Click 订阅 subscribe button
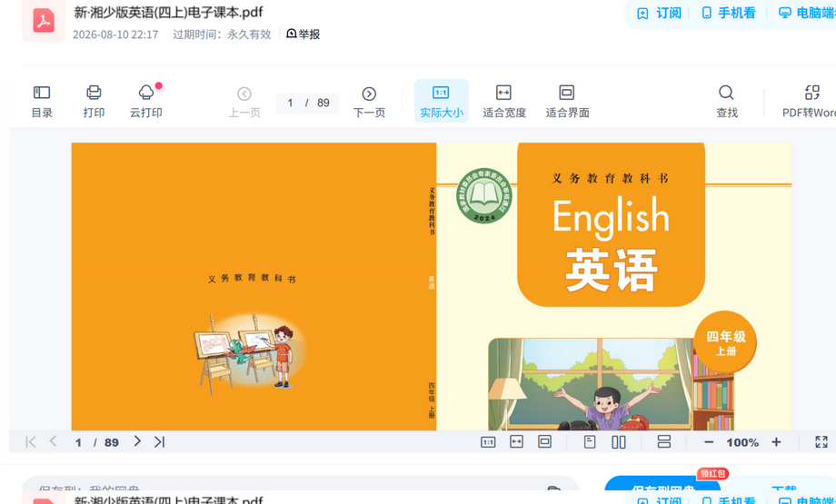The image size is (836, 504). (x=660, y=13)
